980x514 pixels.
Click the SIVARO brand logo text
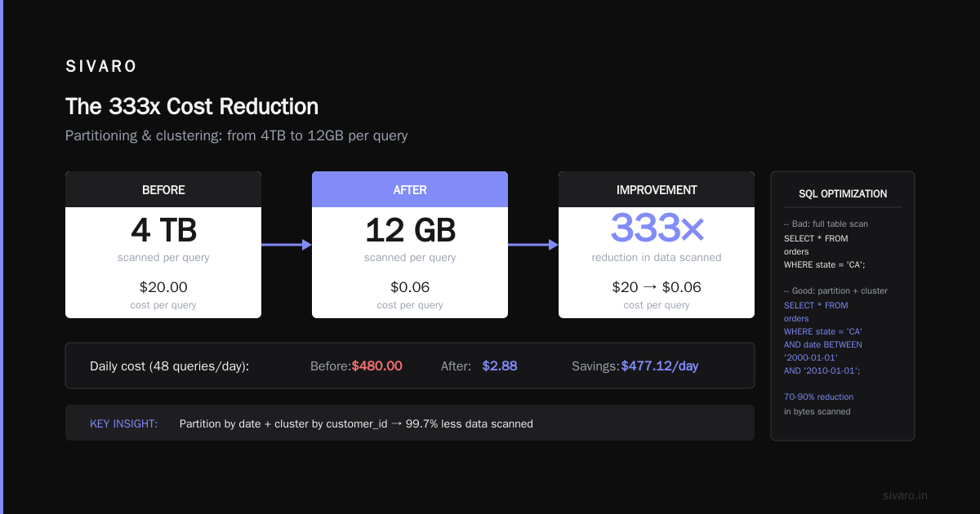click(x=101, y=67)
